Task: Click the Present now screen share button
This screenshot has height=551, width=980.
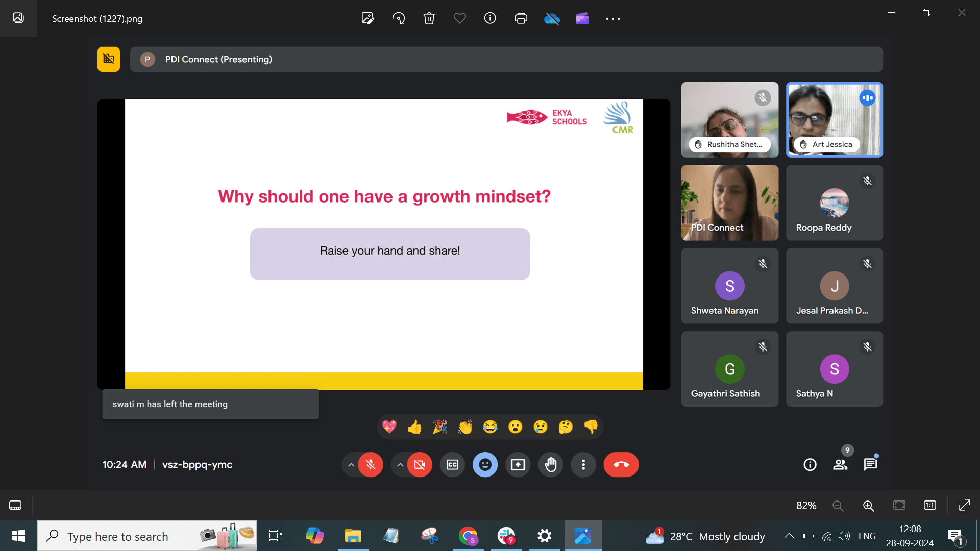Action: point(518,465)
